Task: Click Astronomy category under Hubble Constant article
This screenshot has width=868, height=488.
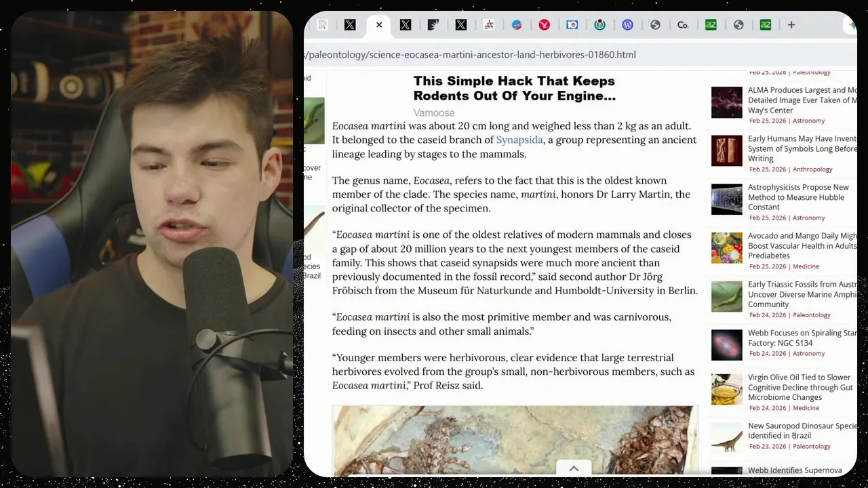Action: click(x=808, y=218)
